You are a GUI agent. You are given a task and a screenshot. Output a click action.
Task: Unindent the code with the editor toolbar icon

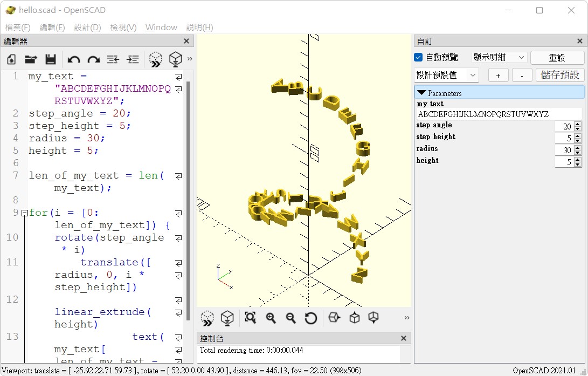click(x=113, y=59)
